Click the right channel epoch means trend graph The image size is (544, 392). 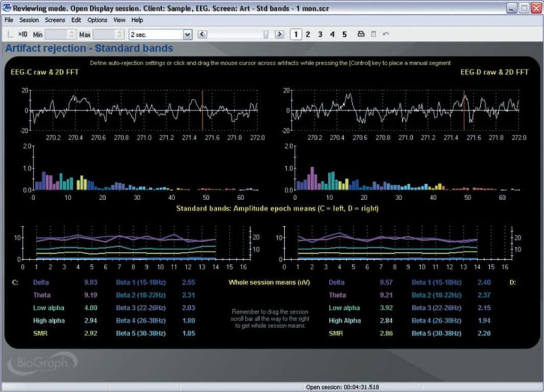click(x=398, y=243)
